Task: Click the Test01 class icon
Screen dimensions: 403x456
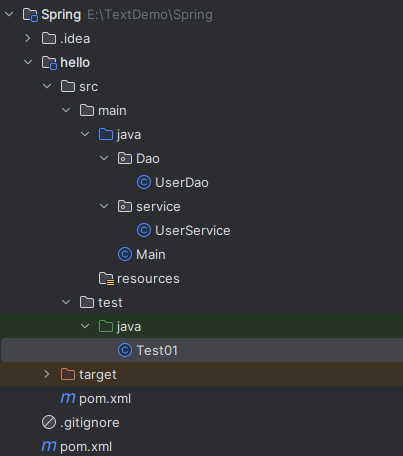Action: tap(125, 350)
